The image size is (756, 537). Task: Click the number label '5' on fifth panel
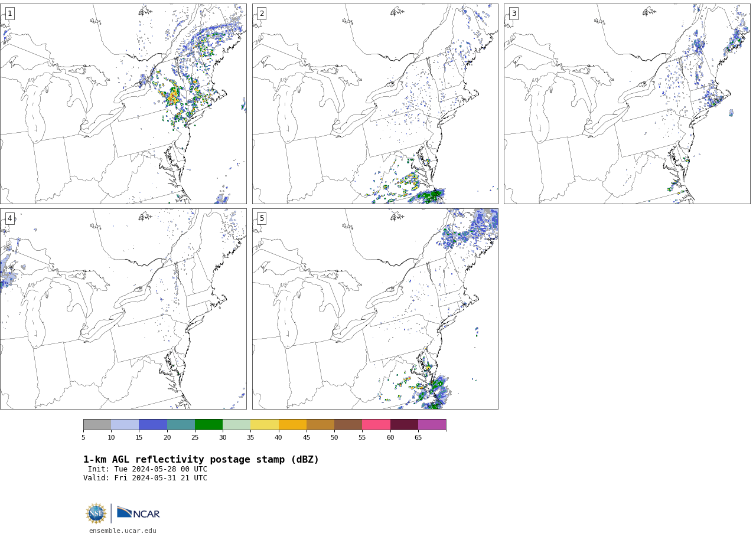pos(262,218)
